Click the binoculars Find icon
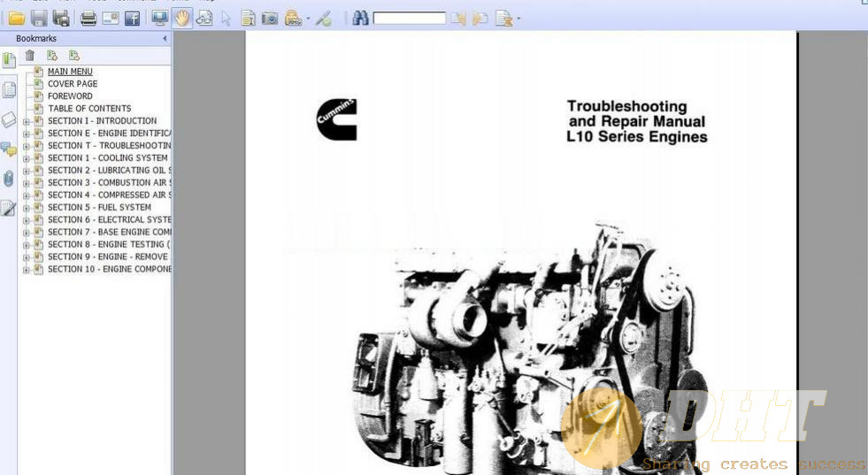Screen dimensions: 868x475 [x=360, y=19]
